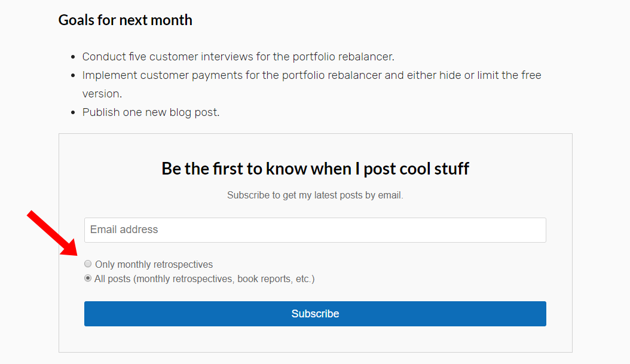Click the 'Be the first to know' heading
The width and height of the screenshot is (630, 364).
(315, 169)
